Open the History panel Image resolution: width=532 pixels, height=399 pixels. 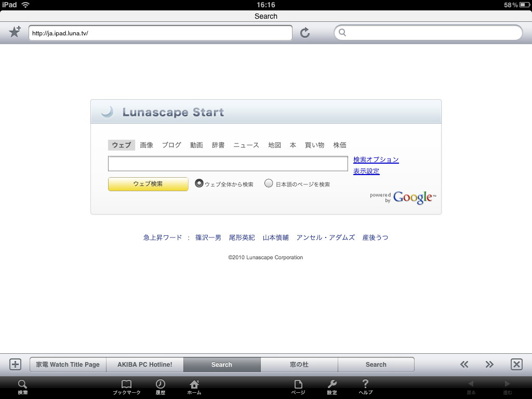(160, 387)
